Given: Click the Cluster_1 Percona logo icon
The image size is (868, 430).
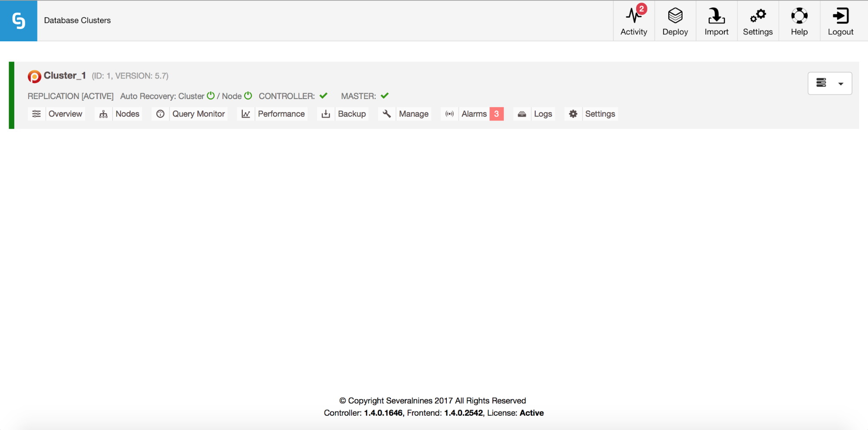Looking at the screenshot, I should [x=34, y=76].
